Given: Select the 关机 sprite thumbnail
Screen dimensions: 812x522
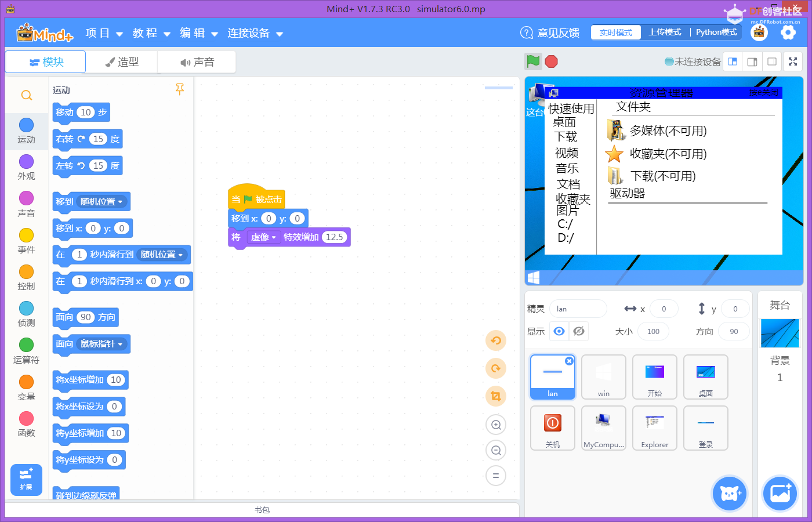Looking at the screenshot, I should click(553, 428).
